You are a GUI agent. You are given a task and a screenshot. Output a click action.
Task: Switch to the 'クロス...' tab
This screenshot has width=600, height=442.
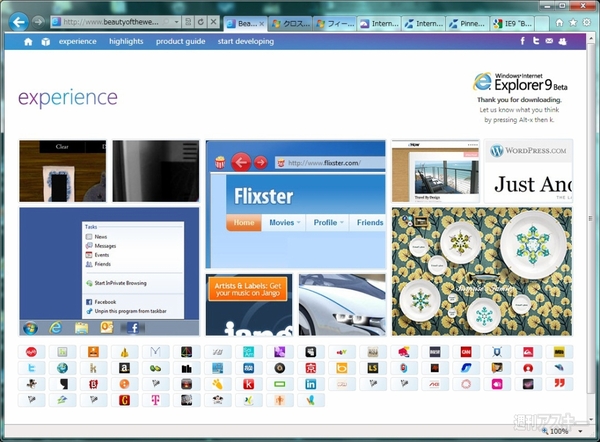click(291, 24)
